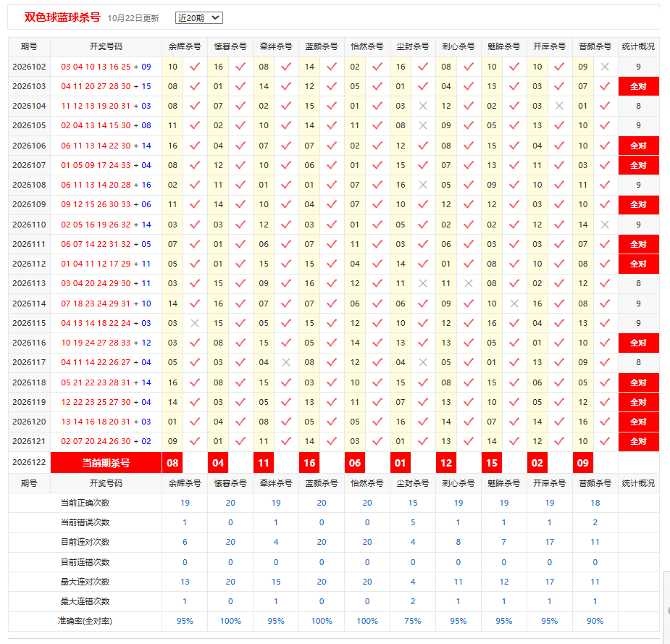Click the gray X in row 2026102 under 昔颜杀号
Viewport: 670px width, 644px height.
[605, 67]
